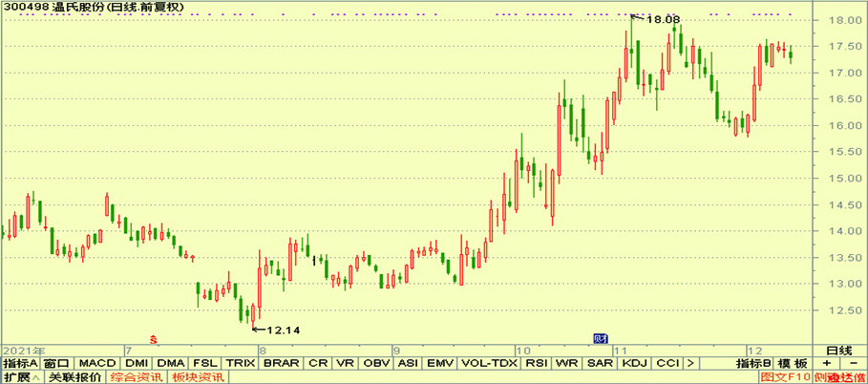
Task: Open 图文F10 company info
Action: pyautogui.click(x=786, y=377)
